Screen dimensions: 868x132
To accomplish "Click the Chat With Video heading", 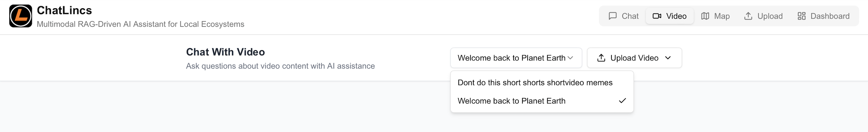I will click(x=226, y=52).
